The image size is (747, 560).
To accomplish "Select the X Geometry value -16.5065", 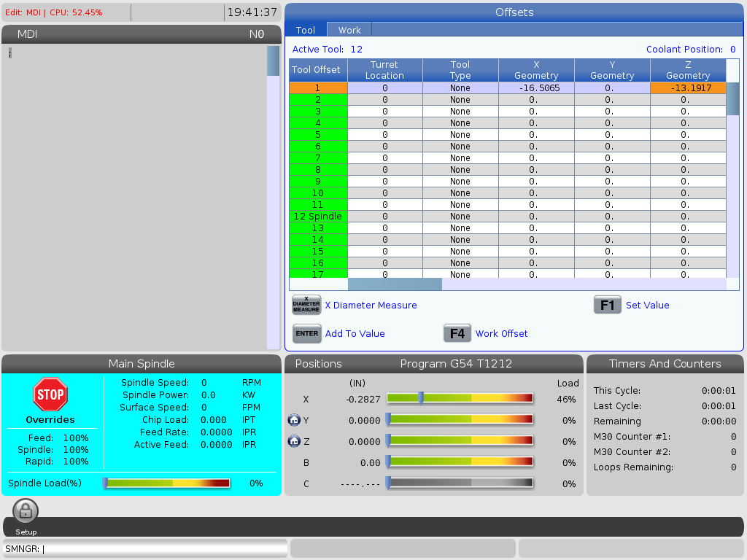I will [x=536, y=88].
